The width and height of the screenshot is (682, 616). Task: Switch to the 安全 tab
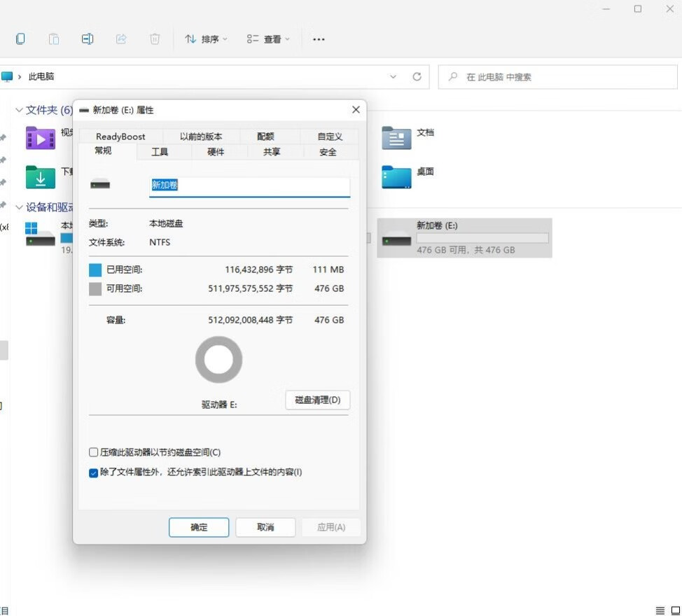(328, 152)
